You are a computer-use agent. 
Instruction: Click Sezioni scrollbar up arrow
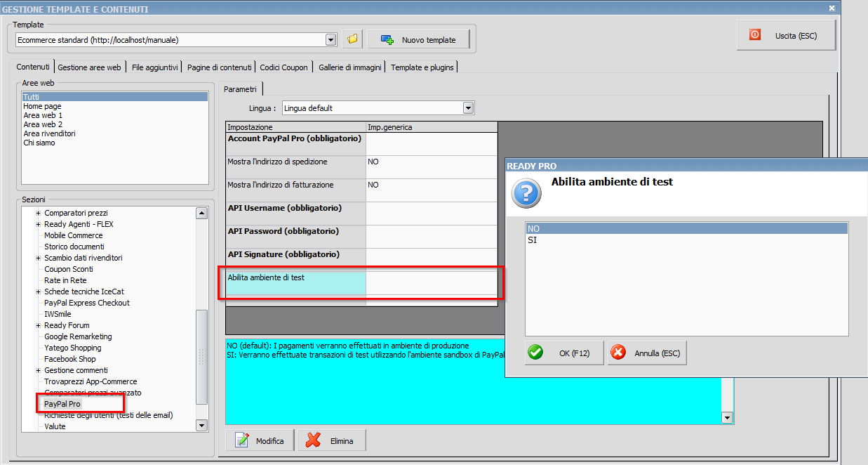point(201,213)
